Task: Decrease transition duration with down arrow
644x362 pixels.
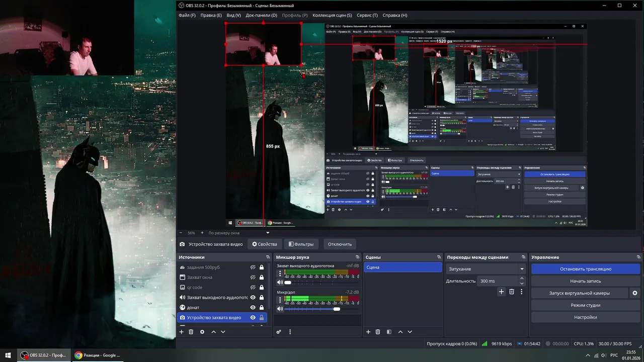Action: (x=522, y=284)
